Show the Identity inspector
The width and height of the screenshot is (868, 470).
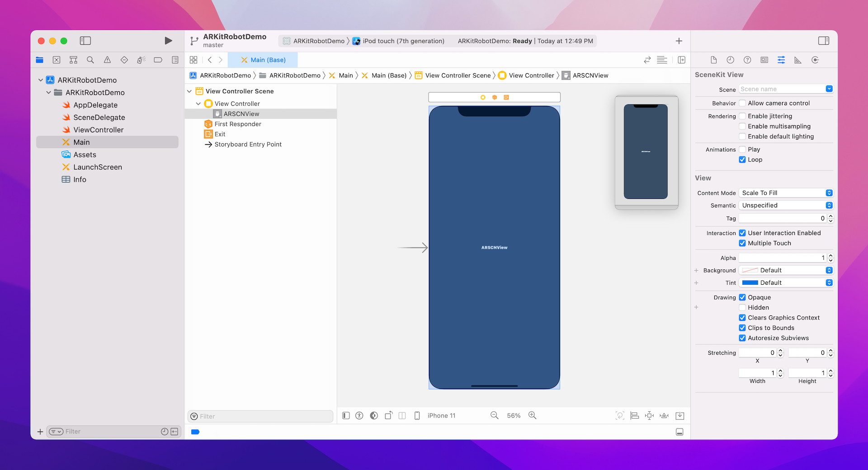[764, 60]
